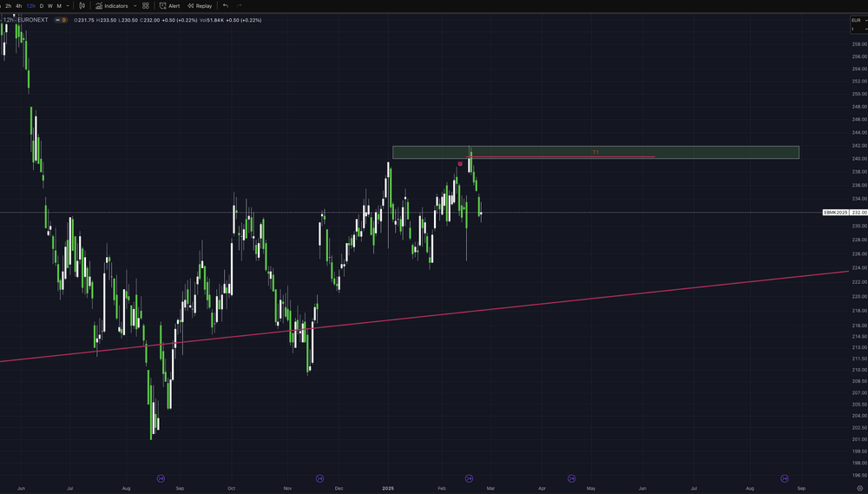This screenshot has height=494, width=868.
Task: Click the 250.00 price scale label
Action: (x=859, y=94)
